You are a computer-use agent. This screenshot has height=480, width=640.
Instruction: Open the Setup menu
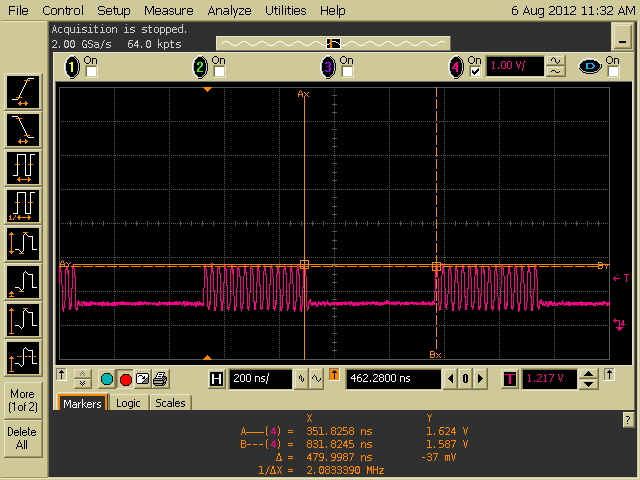(x=114, y=10)
